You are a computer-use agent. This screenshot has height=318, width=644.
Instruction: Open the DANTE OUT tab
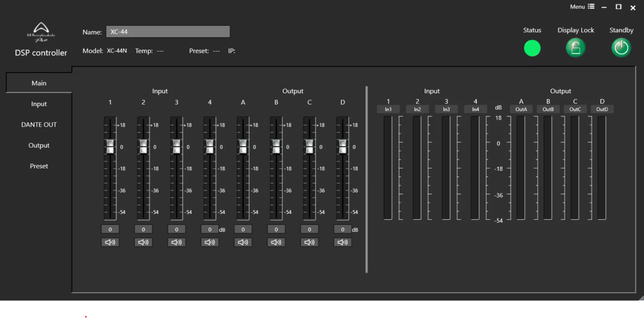click(39, 124)
